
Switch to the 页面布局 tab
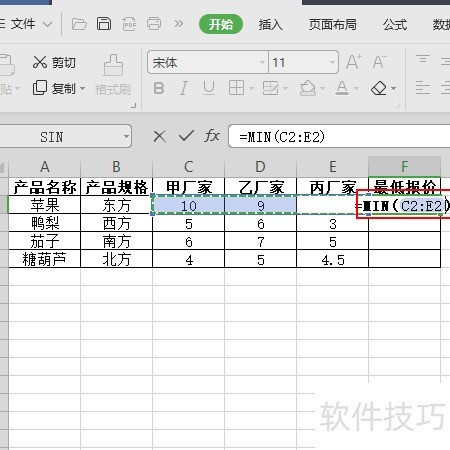click(x=332, y=24)
